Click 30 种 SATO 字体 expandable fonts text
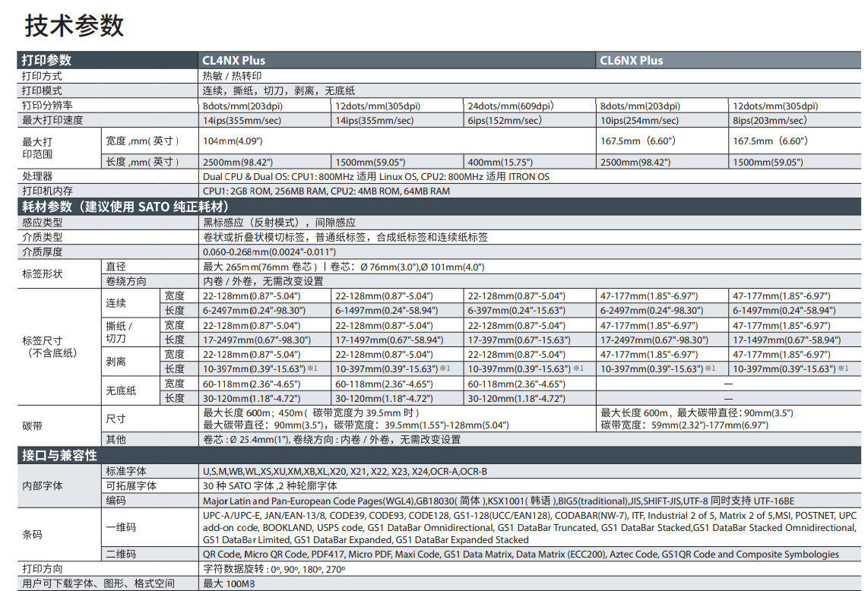 point(270,486)
